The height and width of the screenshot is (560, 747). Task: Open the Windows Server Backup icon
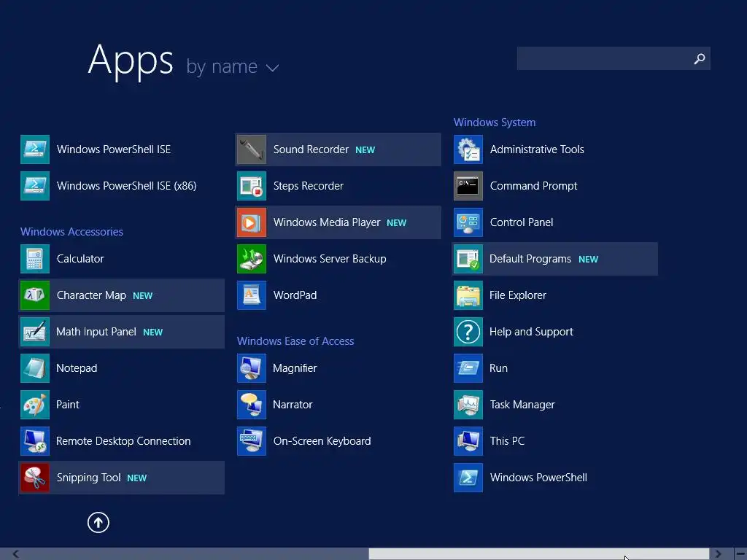[x=252, y=259]
